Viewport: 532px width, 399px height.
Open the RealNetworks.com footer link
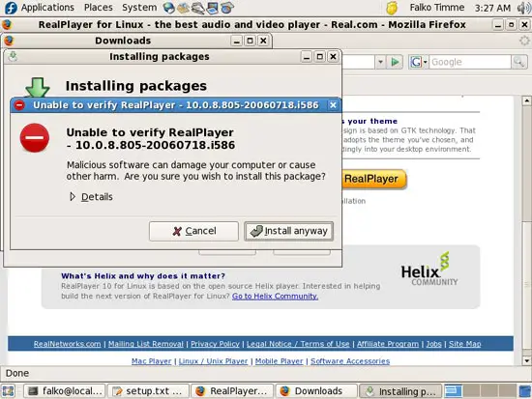pos(67,344)
